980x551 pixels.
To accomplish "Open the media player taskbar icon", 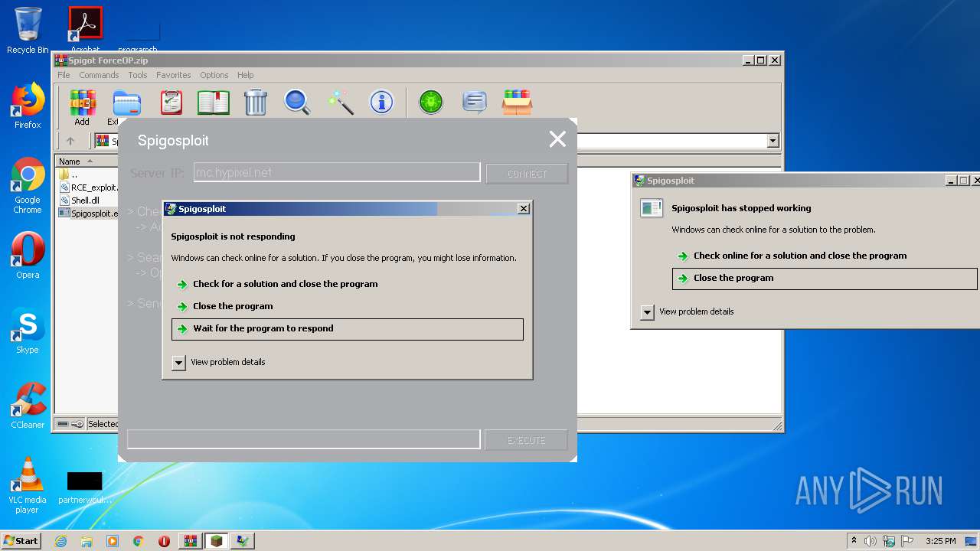I will point(113,541).
